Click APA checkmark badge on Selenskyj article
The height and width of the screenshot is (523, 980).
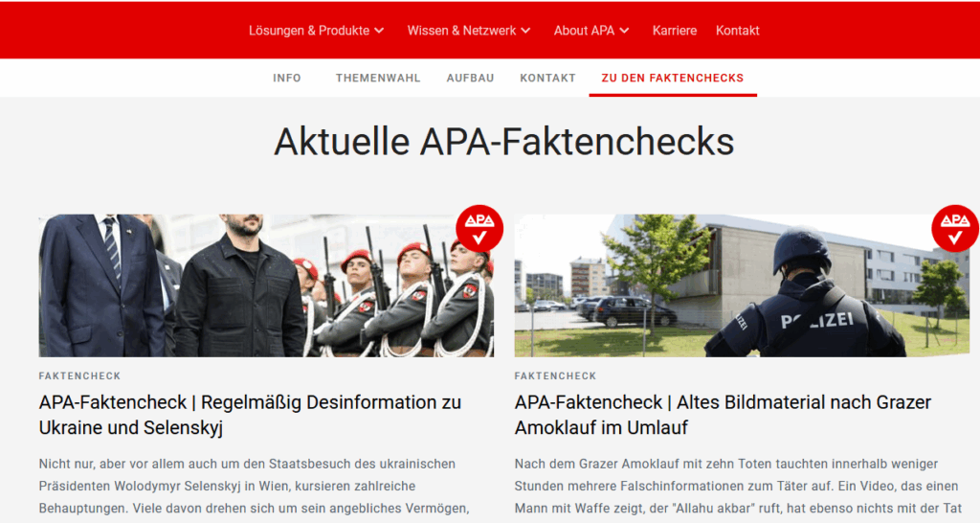(479, 228)
